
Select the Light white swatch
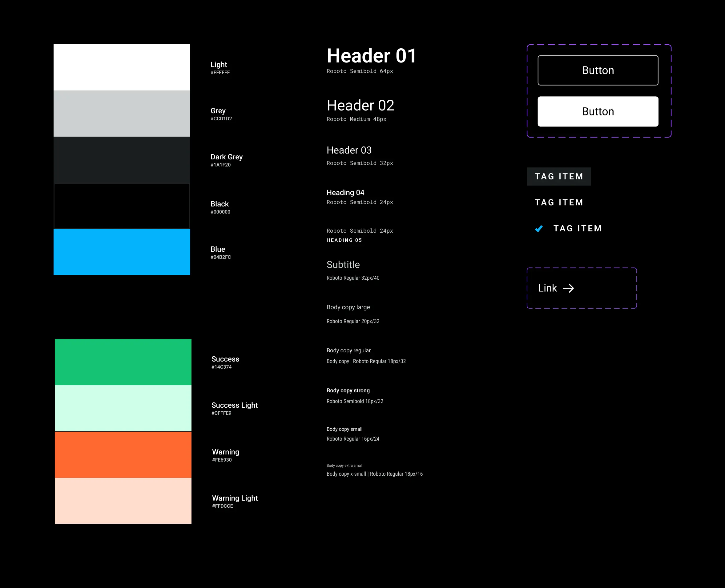tap(122, 67)
